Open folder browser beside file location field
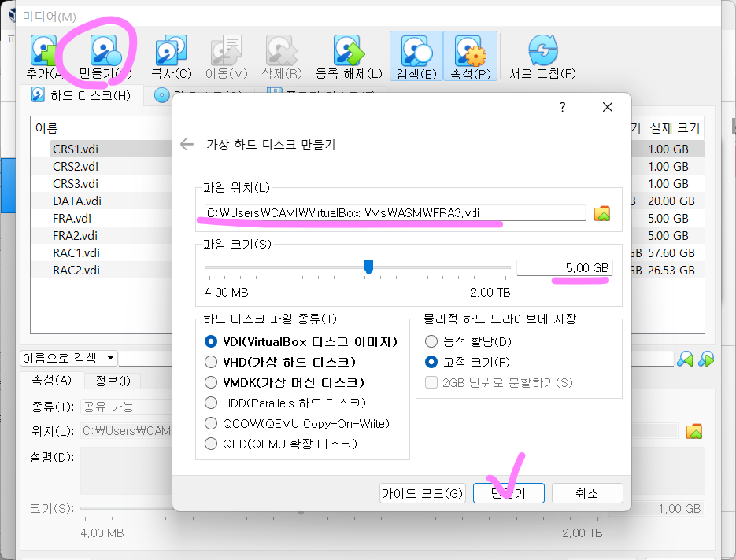The height and width of the screenshot is (560, 736). (602, 213)
